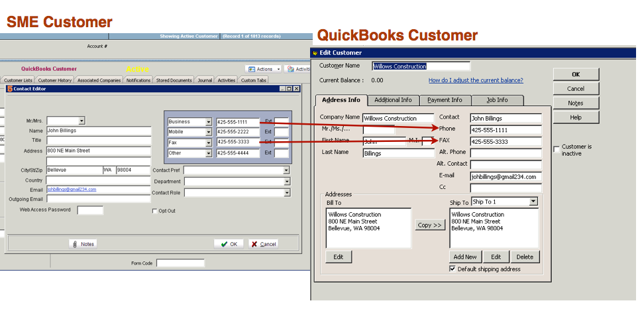Click the Title field in Contact Editor
Image resolution: width=644 pixels, height=317 pixels.
pyautogui.click(x=99, y=141)
